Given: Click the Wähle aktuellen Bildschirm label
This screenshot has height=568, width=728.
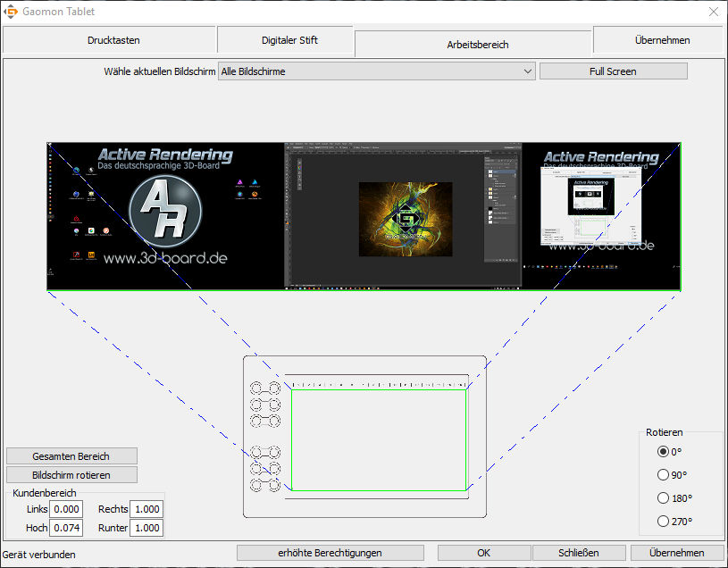Looking at the screenshot, I should coord(160,71).
